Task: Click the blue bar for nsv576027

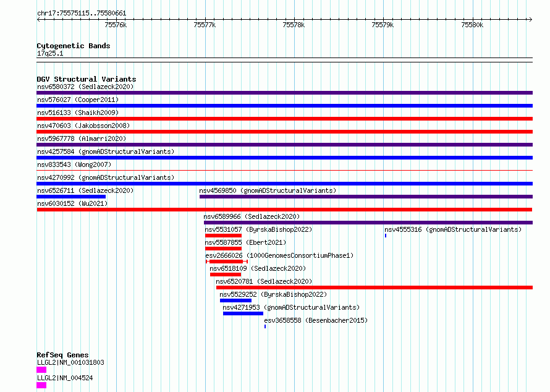Action: click(x=284, y=106)
